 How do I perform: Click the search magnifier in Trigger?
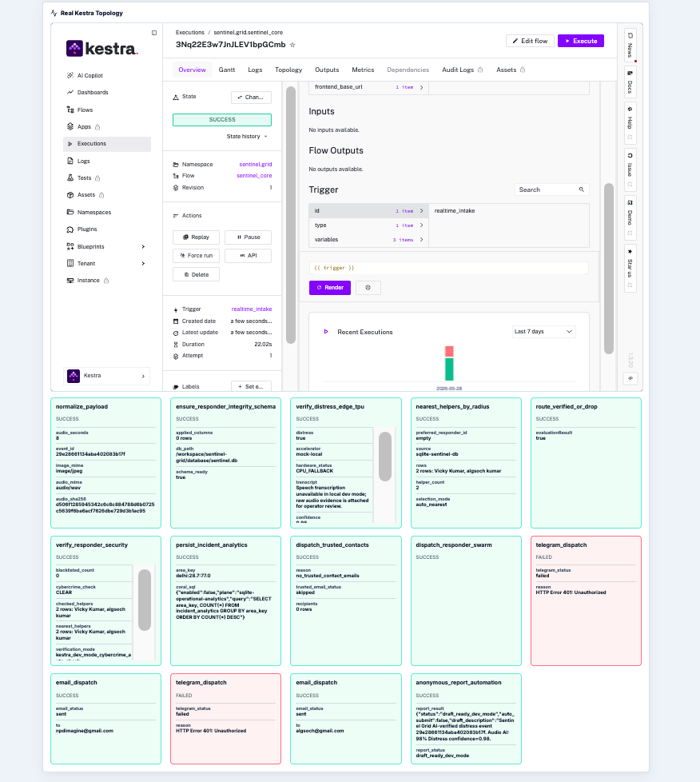(582, 190)
